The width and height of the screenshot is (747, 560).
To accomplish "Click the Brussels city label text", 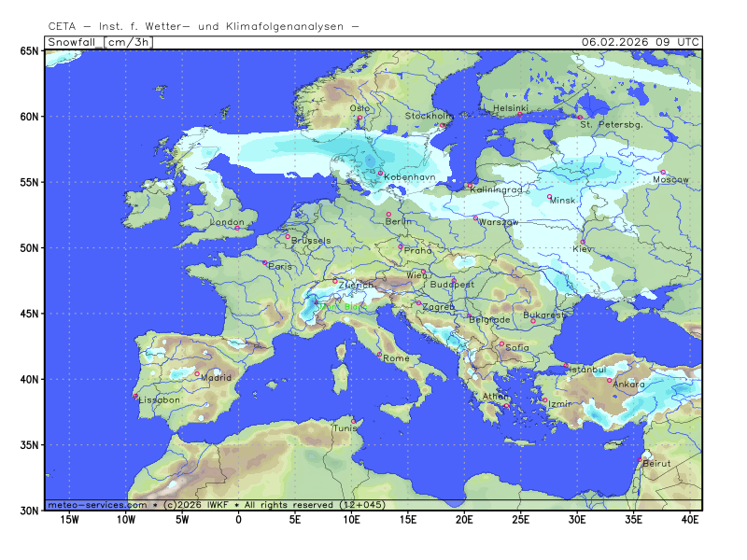I will 312,241.
